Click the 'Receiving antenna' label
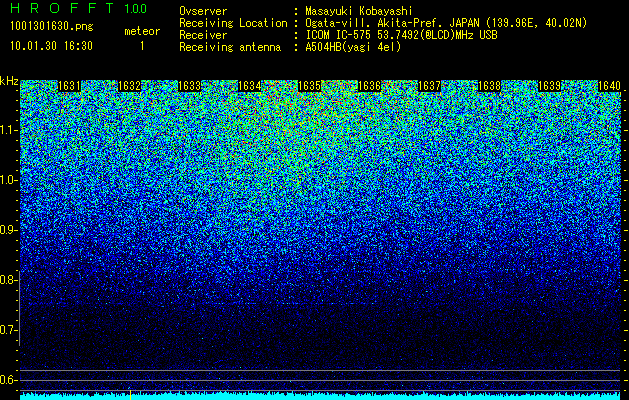The height and width of the screenshot is (400, 629). (x=230, y=47)
